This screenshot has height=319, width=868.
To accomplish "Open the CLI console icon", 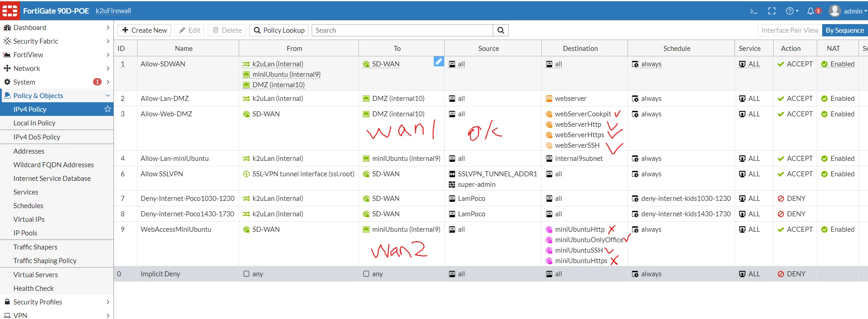I will (754, 11).
